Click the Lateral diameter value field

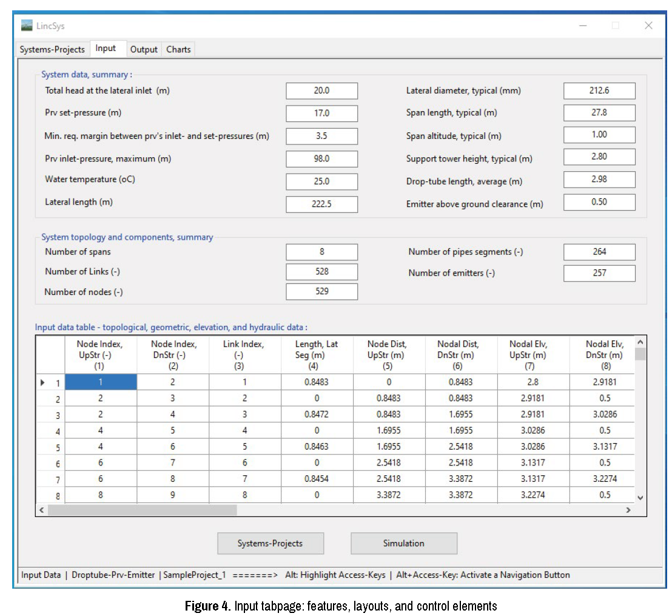(x=599, y=90)
